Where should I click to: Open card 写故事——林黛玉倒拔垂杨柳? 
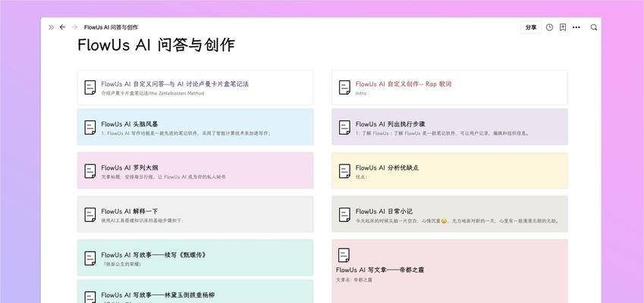195,292
